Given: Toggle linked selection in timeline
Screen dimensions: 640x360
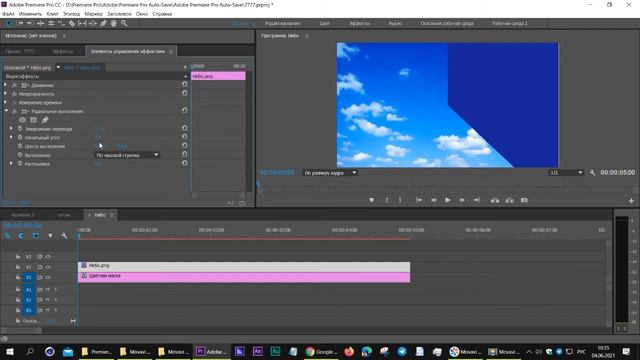Looking at the screenshot, I should coord(36,236).
